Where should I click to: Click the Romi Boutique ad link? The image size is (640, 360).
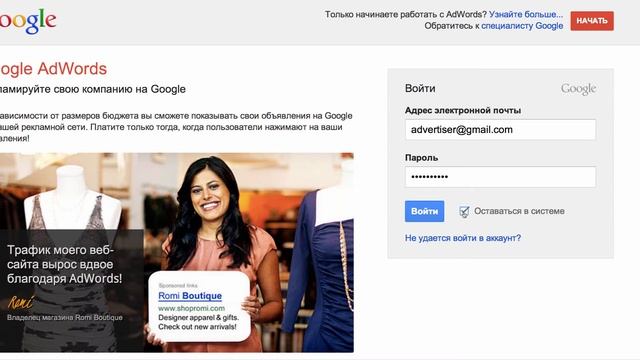[x=190, y=296]
